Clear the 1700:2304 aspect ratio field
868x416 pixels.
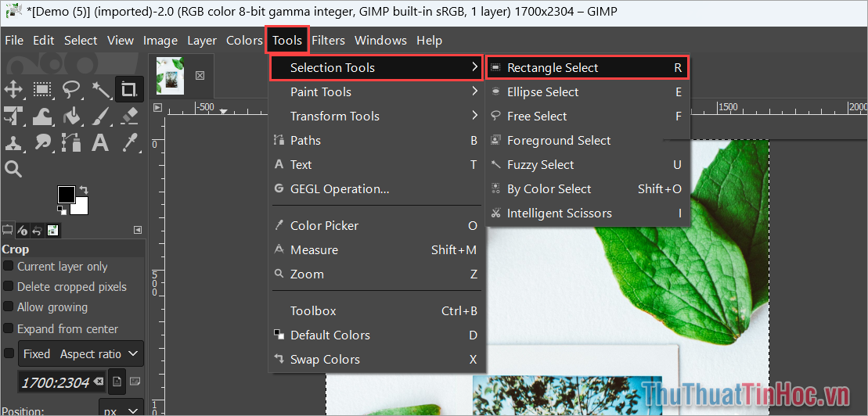click(x=98, y=381)
